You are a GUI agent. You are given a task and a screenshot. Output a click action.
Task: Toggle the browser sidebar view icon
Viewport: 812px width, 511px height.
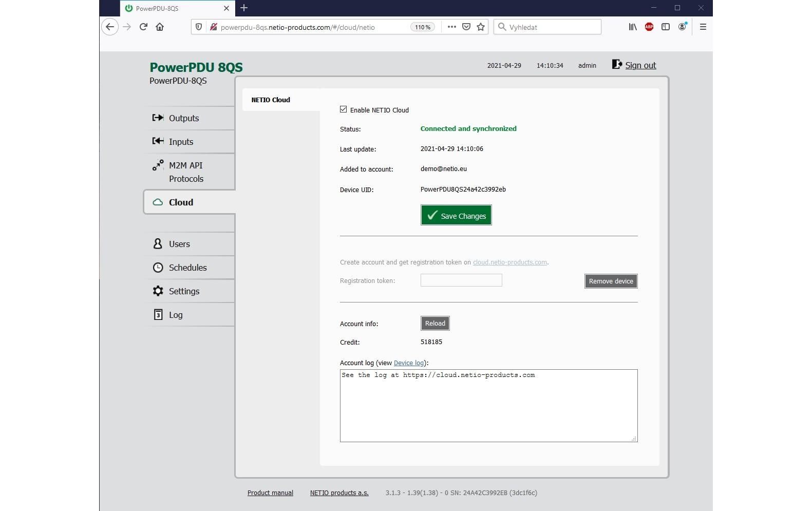[666, 27]
